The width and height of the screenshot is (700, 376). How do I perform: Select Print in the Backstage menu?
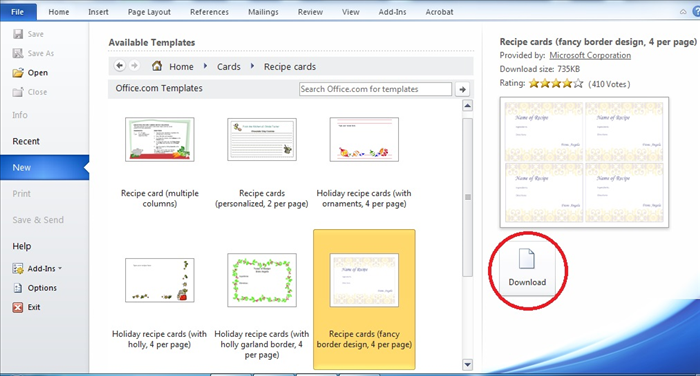(21, 194)
